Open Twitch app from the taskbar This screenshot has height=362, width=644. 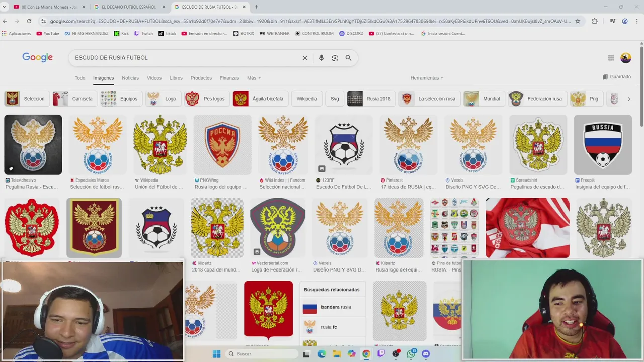coord(381,354)
